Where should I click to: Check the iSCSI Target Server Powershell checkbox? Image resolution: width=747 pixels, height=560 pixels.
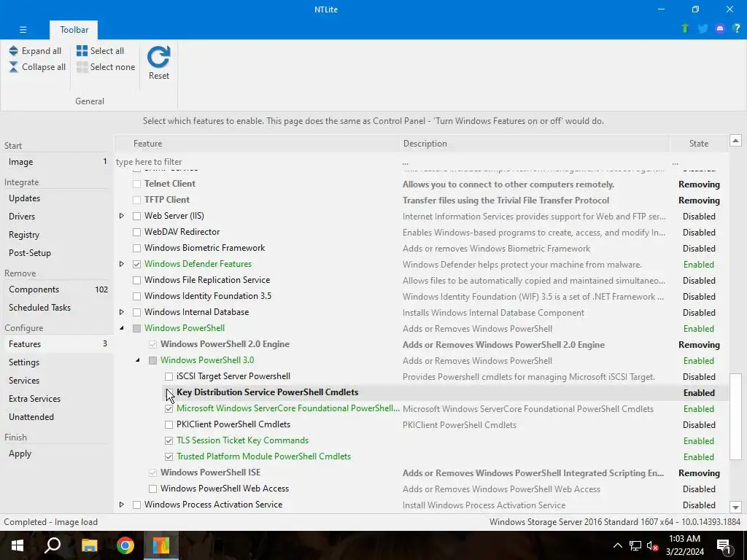tap(169, 376)
